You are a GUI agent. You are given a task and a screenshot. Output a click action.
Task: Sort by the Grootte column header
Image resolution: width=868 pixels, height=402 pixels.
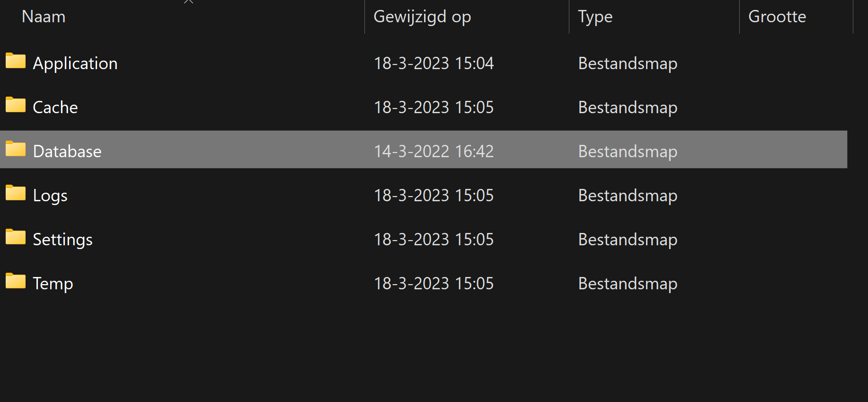coord(777,17)
